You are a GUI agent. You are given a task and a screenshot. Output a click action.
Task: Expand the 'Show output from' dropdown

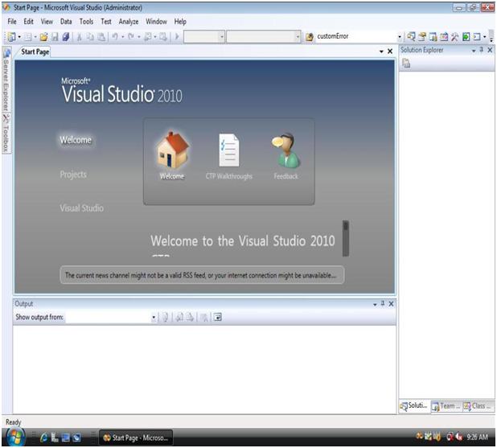[154, 318]
